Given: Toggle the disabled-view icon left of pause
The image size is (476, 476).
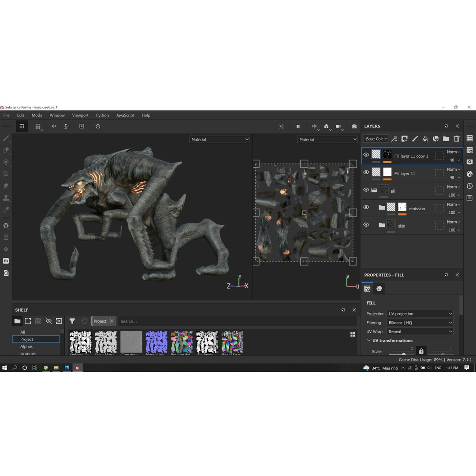Looking at the screenshot, I should (x=282, y=126).
